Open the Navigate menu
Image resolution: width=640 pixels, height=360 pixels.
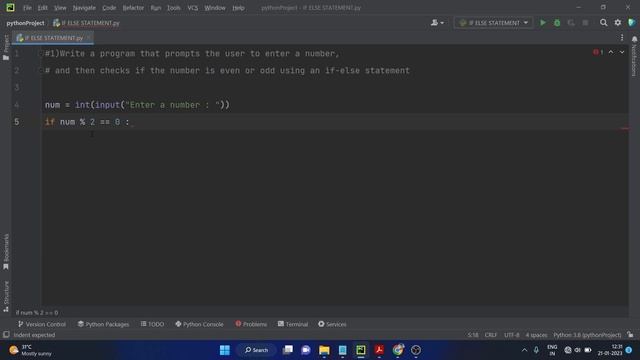point(84,8)
